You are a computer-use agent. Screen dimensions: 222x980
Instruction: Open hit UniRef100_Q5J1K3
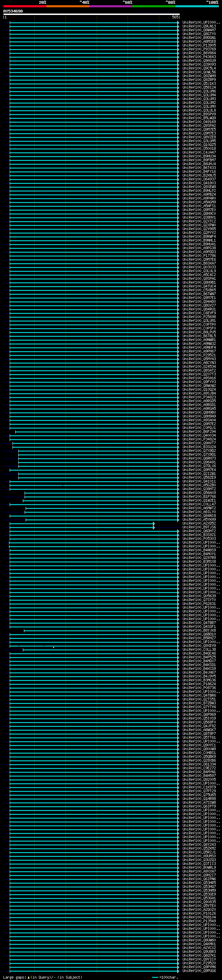click(199, 84)
